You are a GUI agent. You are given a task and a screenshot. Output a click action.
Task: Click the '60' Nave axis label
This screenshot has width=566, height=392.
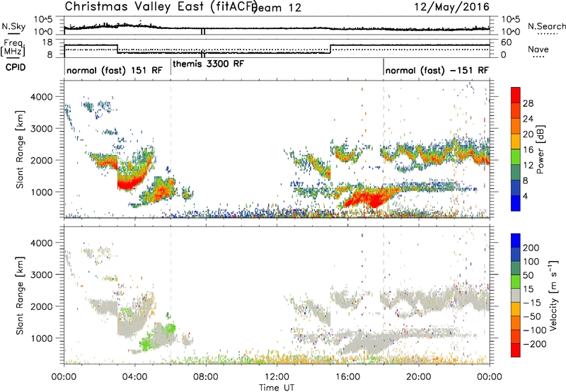point(506,42)
